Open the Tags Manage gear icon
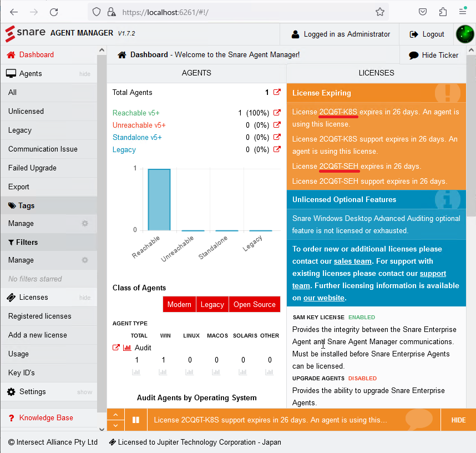Viewport: 476px width, 453px height. point(85,224)
